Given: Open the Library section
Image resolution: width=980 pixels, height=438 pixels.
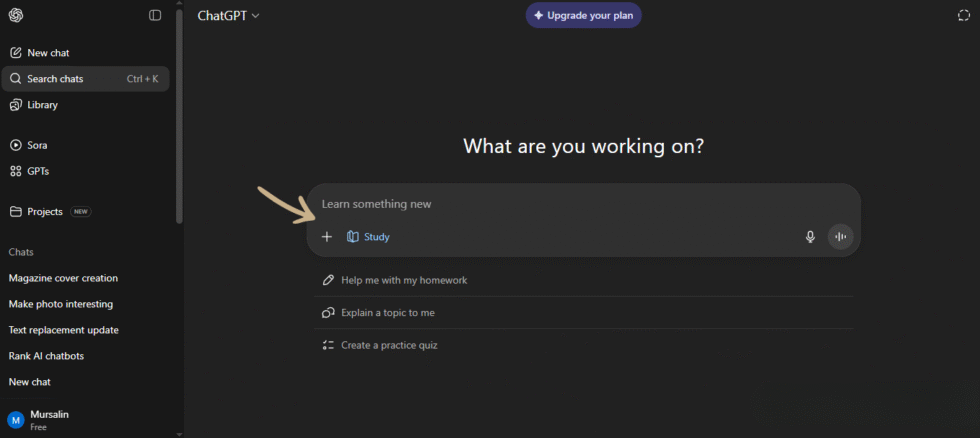Looking at the screenshot, I should 42,105.
